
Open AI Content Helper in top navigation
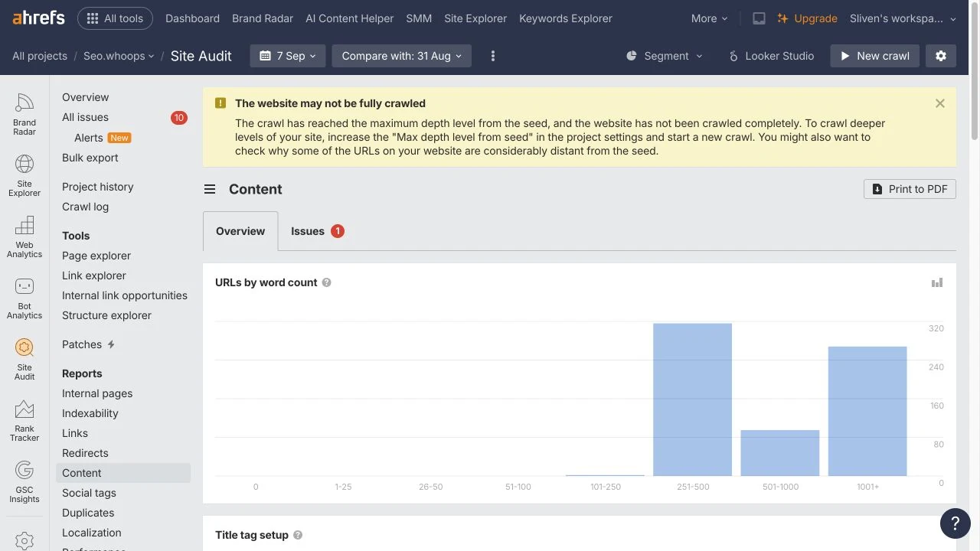point(349,18)
